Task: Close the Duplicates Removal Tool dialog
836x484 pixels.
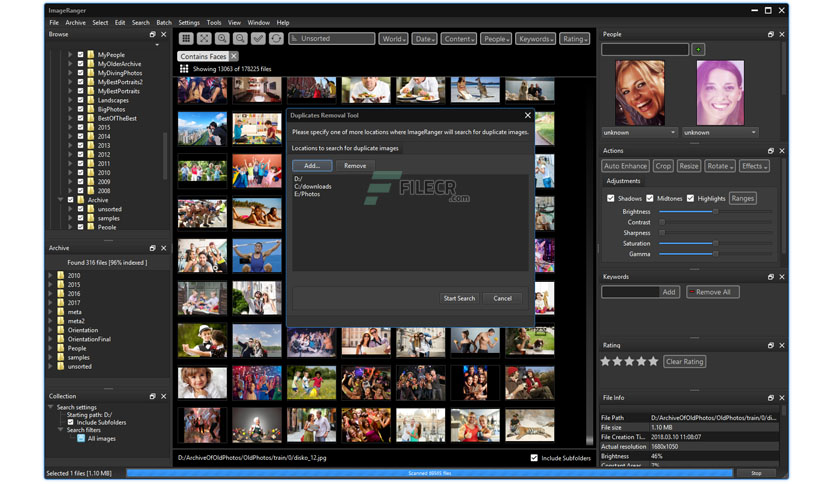Action: coord(527,115)
